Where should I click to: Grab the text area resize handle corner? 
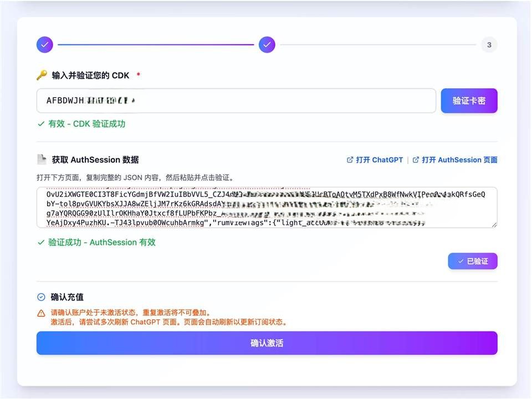pos(493,223)
